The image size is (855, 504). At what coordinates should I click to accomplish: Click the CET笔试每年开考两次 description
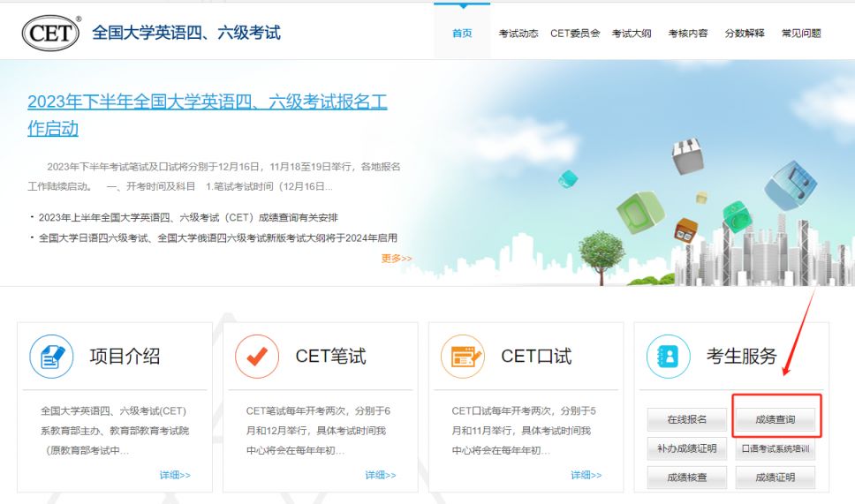tap(318, 431)
